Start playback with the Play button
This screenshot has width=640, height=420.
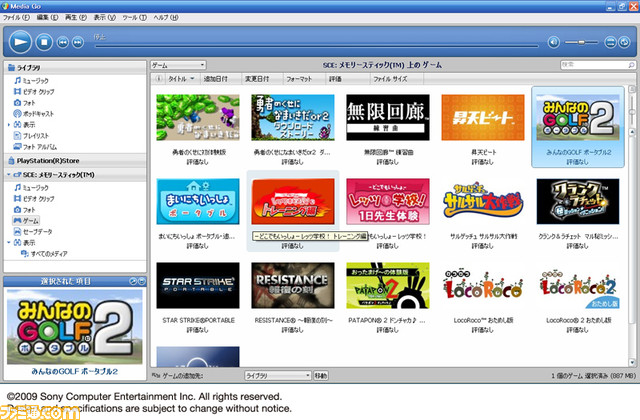(x=20, y=42)
